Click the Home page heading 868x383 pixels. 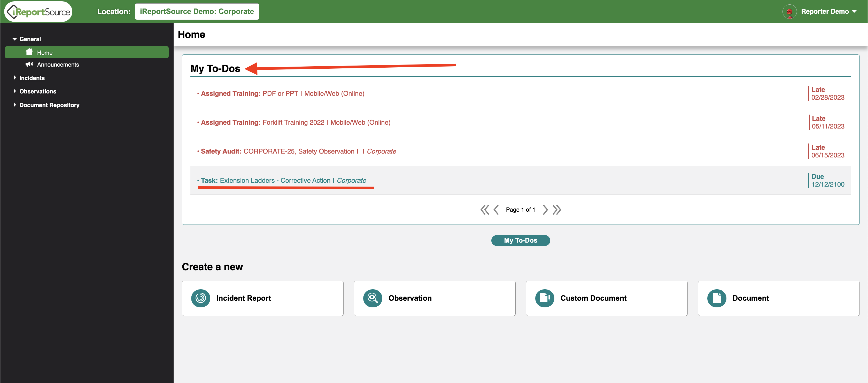pos(191,34)
